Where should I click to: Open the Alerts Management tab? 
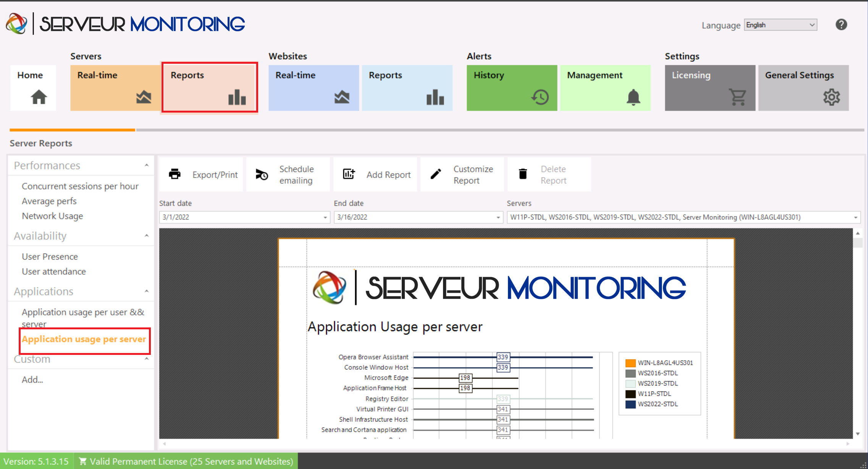pyautogui.click(x=605, y=88)
